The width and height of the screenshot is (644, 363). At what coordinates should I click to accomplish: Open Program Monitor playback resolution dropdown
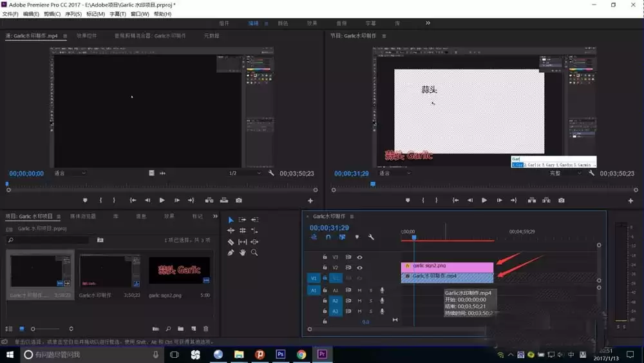click(563, 173)
